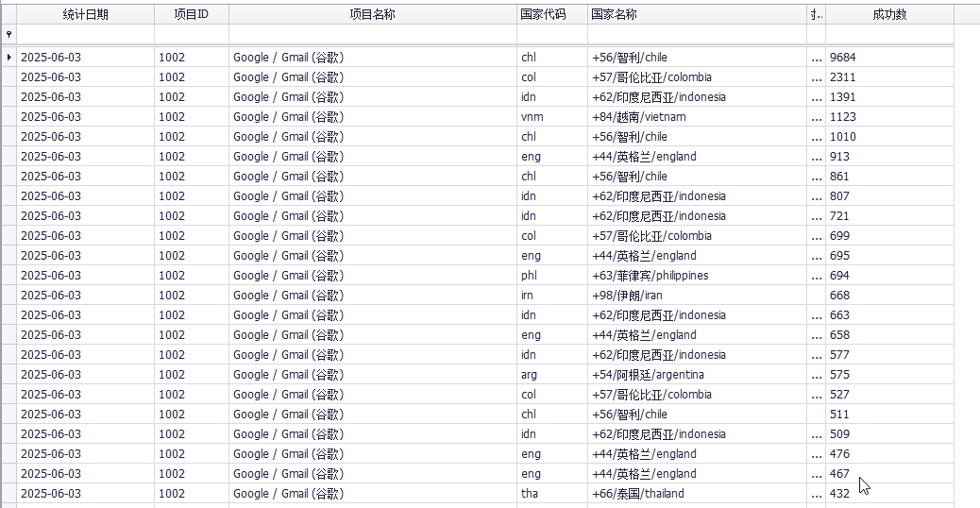
Task: Select the success count cell 695
Action: click(889, 256)
